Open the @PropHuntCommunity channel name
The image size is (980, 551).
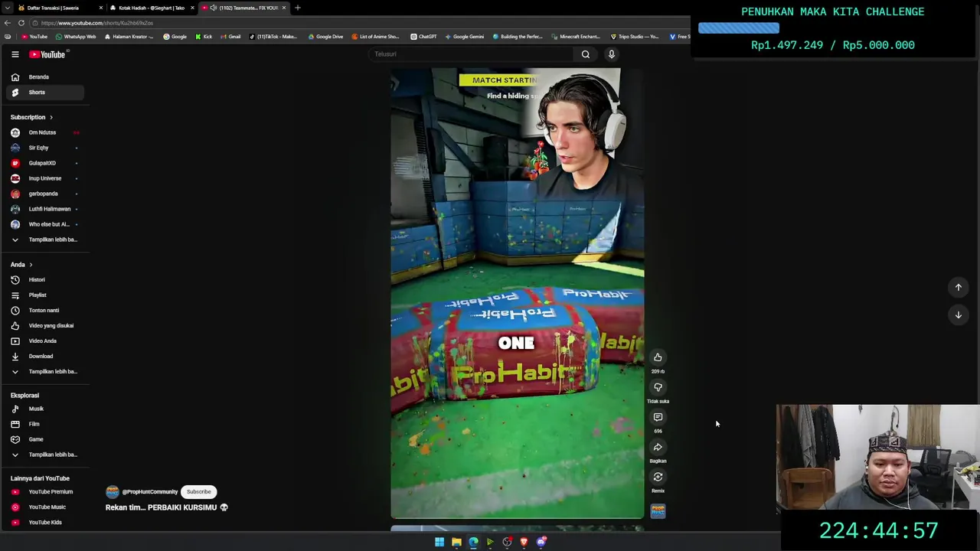point(150,492)
